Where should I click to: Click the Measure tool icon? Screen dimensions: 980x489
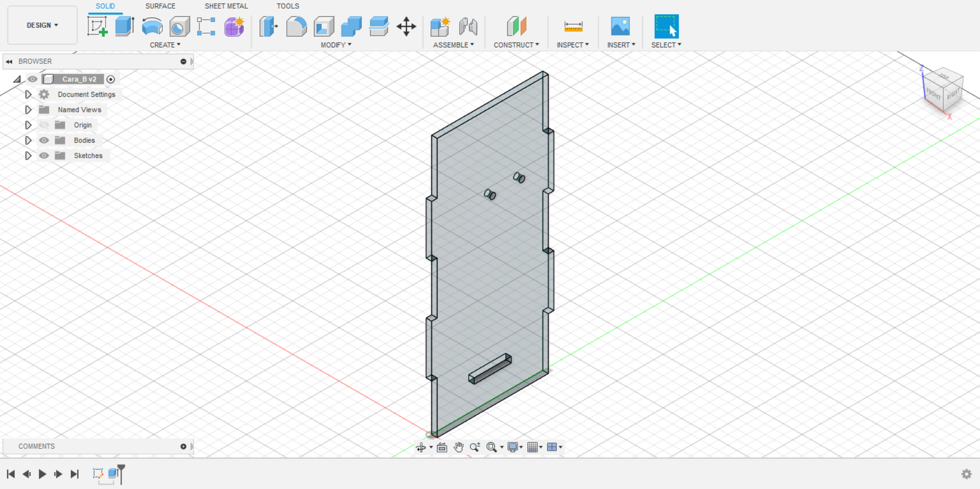click(573, 26)
